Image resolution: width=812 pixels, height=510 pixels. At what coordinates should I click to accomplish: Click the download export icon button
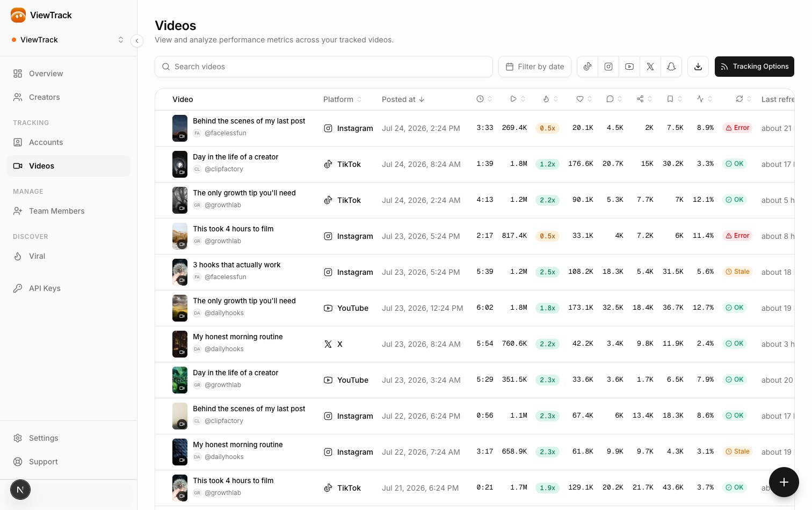[698, 67]
